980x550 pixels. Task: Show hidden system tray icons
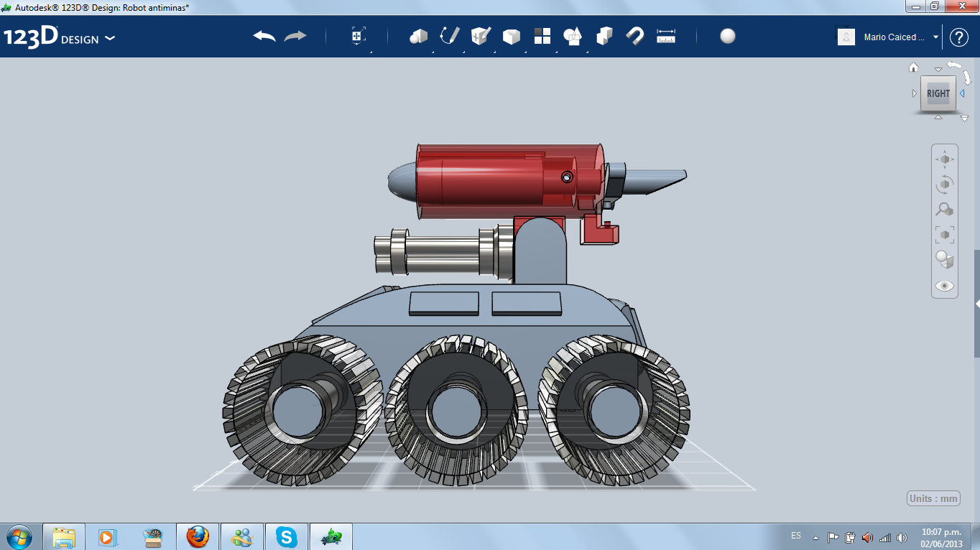pos(815,537)
